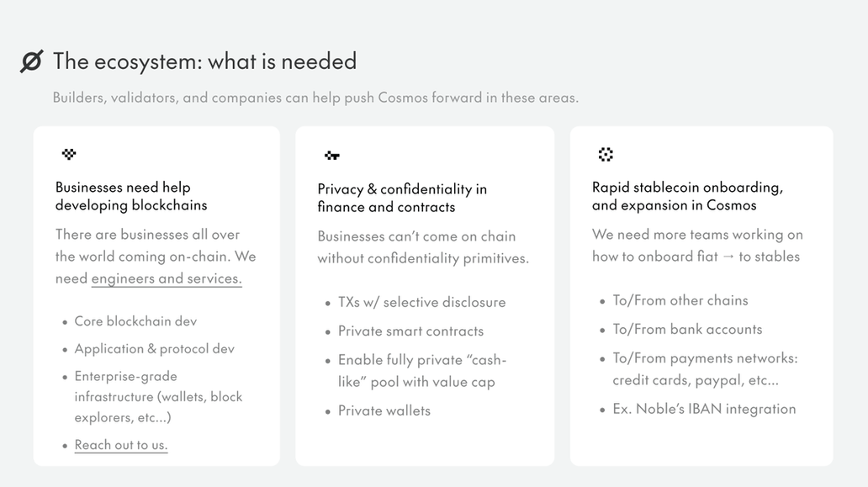
Task: Click the 'To/From other chains' bullet
Action: (x=680, y=300)
